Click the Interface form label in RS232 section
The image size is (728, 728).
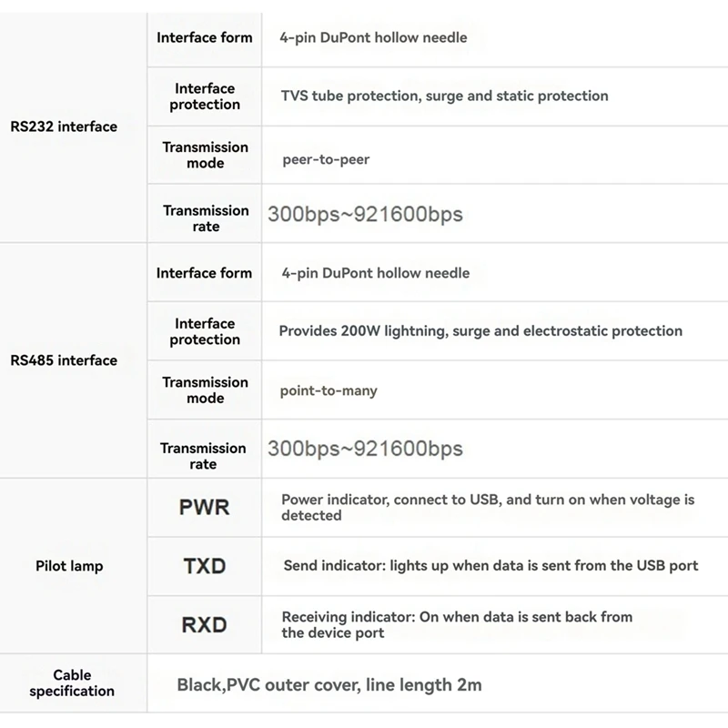tap(205, 38)
